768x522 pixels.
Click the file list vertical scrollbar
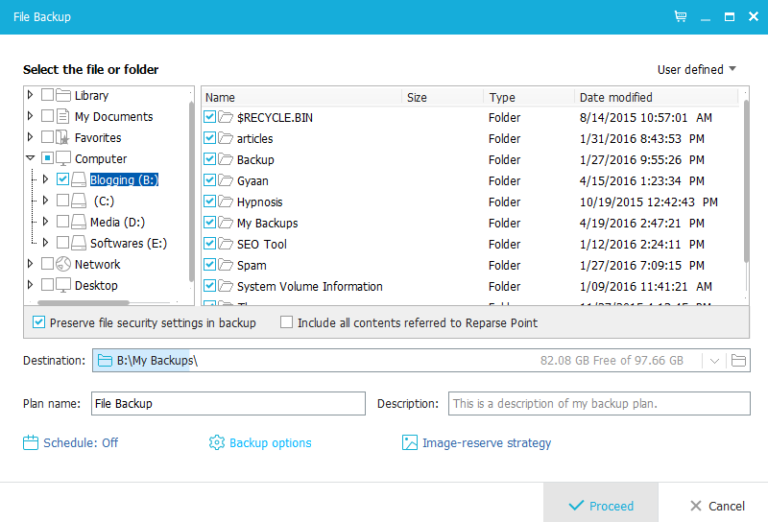746,180
